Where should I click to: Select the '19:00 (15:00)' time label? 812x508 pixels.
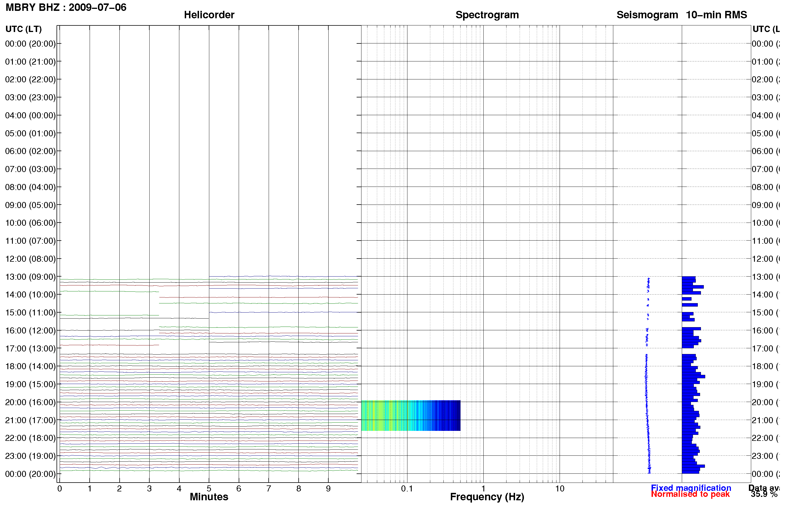(30, 384)
